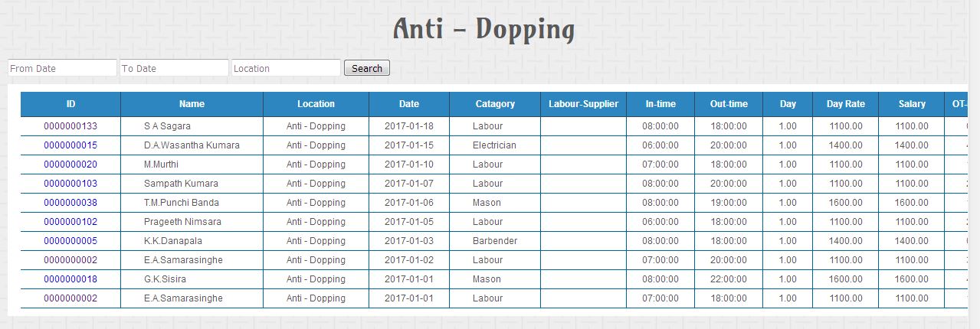Open employee ID 0000000020 link
The width and height of the screenshot is (980, 329).
[70, 164]
